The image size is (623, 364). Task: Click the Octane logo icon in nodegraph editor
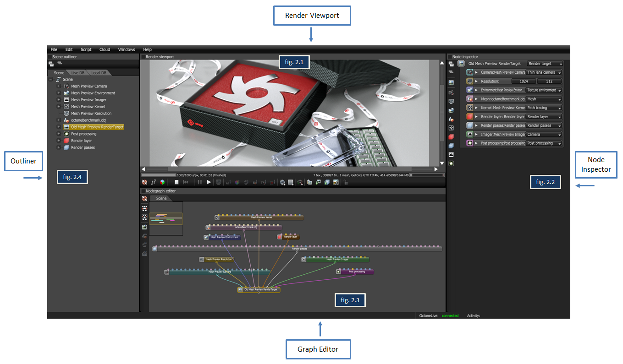144,198
